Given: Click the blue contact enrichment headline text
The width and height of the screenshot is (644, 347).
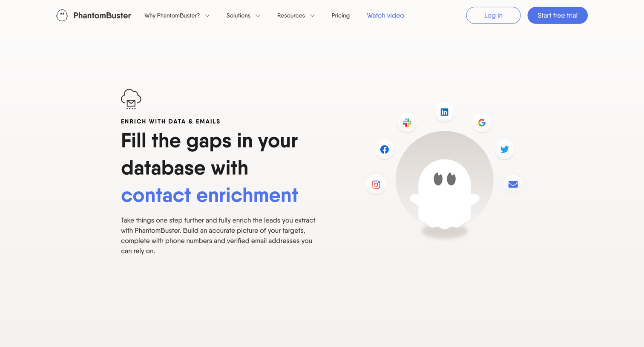Looking at the screenshot, I should tap(210, 195).
